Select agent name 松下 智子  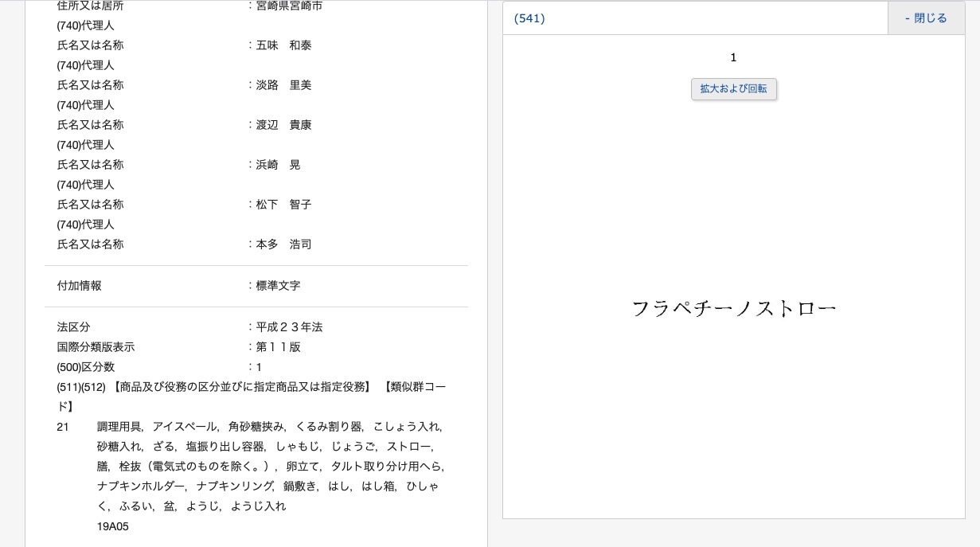tap(283, 205)
